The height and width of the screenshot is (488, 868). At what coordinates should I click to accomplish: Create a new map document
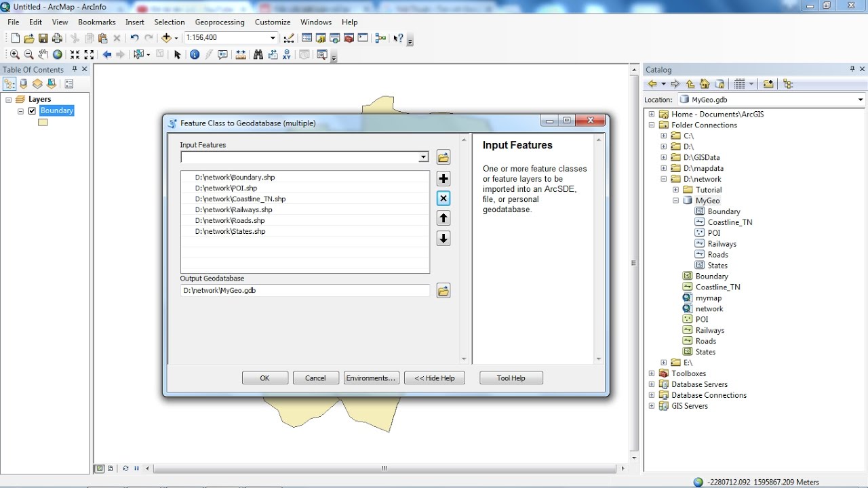(15, 39)
